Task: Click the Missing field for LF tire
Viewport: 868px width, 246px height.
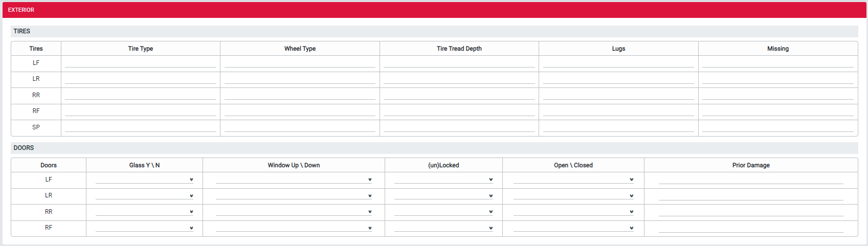Action: [778, 63]
